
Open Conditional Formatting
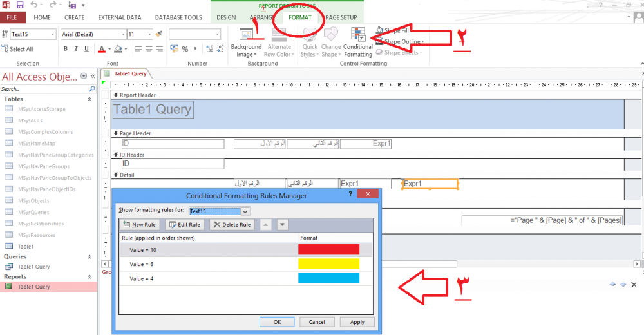[x=357, y=43]
